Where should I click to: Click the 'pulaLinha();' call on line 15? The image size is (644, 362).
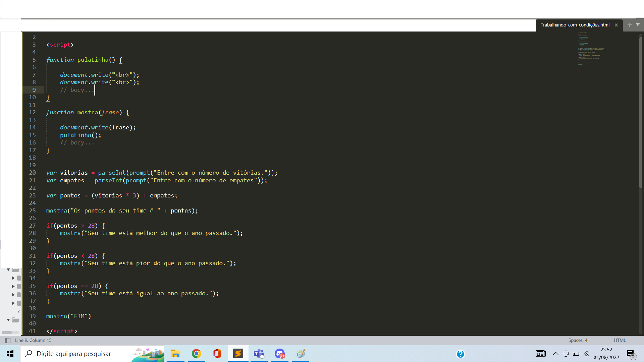pyautogui.click(x=80, y=135)
